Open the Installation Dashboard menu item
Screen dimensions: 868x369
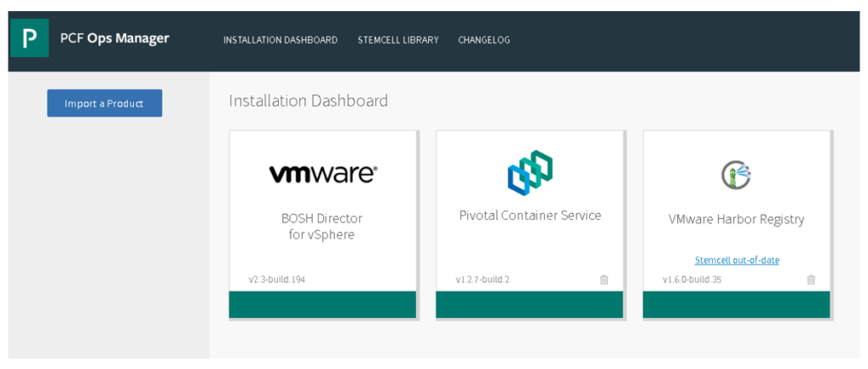[x=281, y=40]
